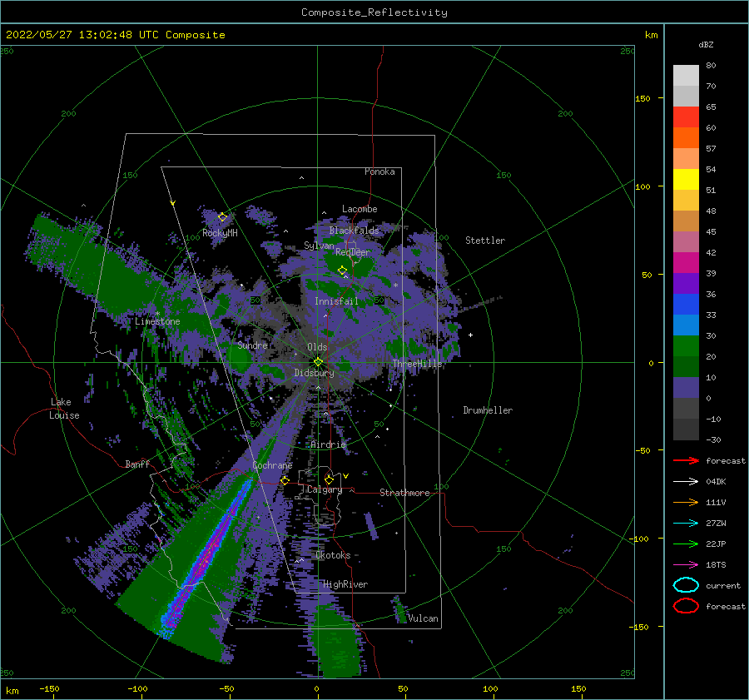Click the Sylvan label
Image resolution: width=749 pixels, height=700 pixels.
319,246
